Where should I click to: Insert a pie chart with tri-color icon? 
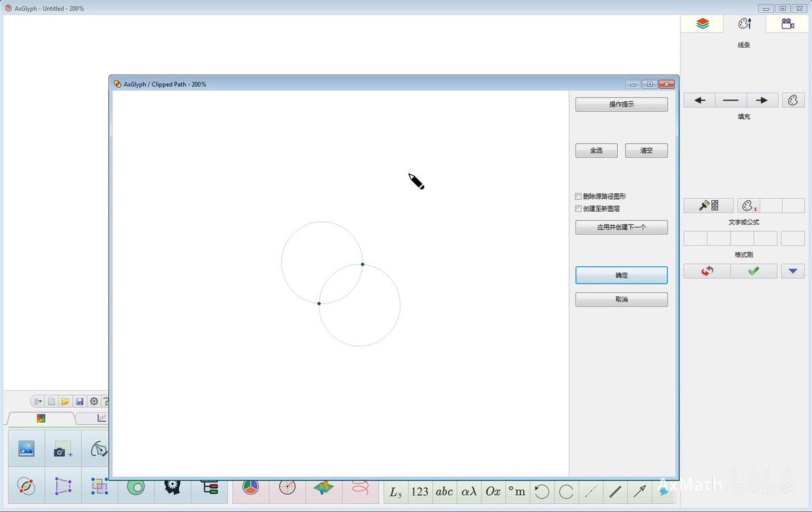click(x=251, y=487)
